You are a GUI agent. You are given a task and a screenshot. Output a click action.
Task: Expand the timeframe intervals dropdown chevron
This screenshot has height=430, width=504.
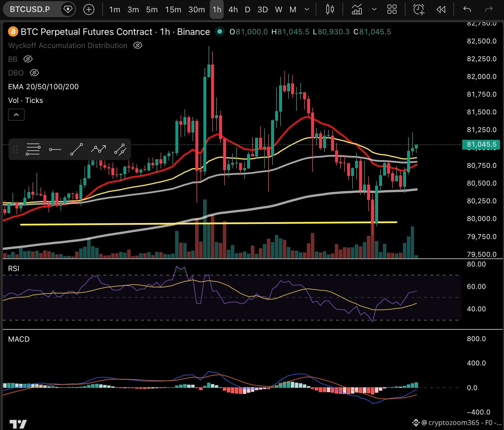pyautogui.click(x=307, y=9)
